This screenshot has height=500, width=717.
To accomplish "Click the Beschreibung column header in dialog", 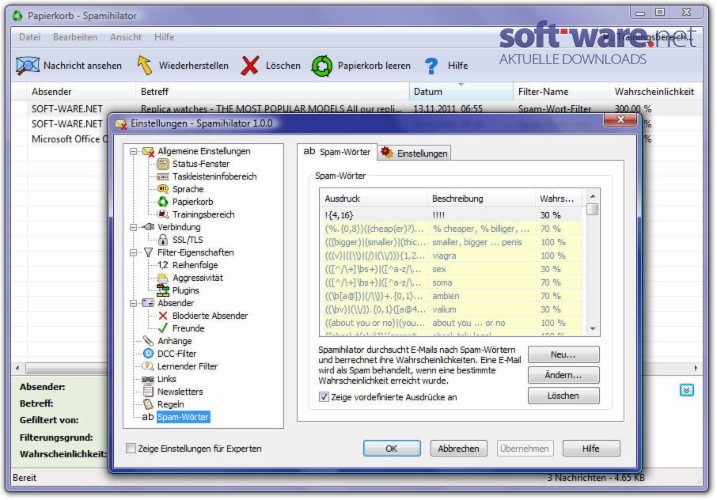I will (482, 199).
